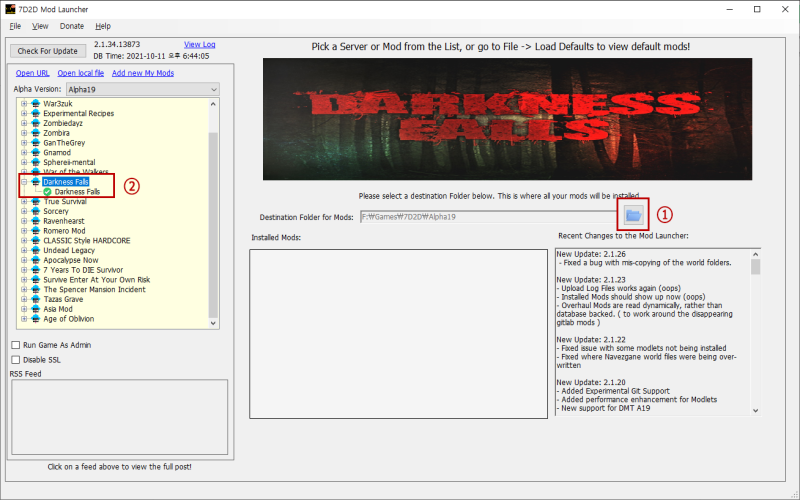Open the File menu

coord(15,26)
